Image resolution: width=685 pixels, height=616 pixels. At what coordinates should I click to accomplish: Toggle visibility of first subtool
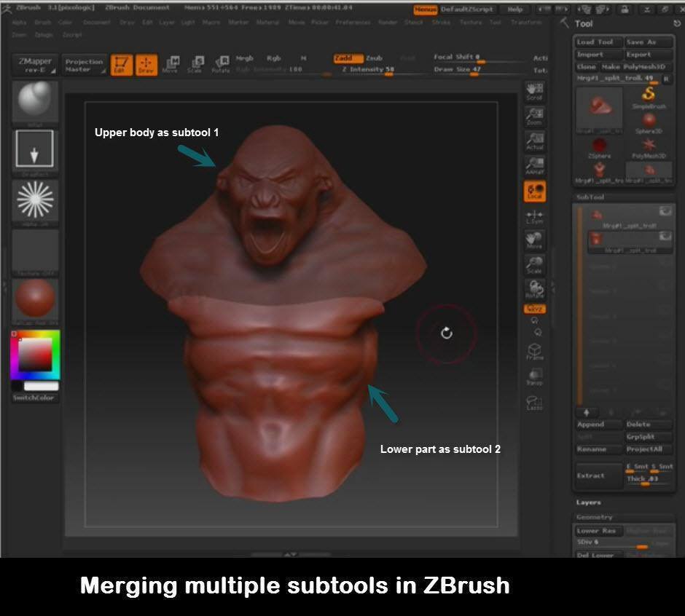coord(665,211)
